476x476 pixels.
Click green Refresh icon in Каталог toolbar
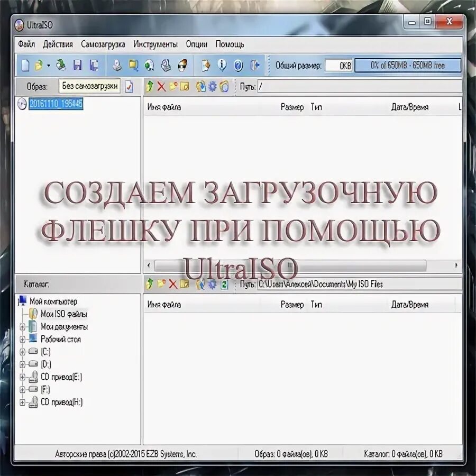point(224,285)
